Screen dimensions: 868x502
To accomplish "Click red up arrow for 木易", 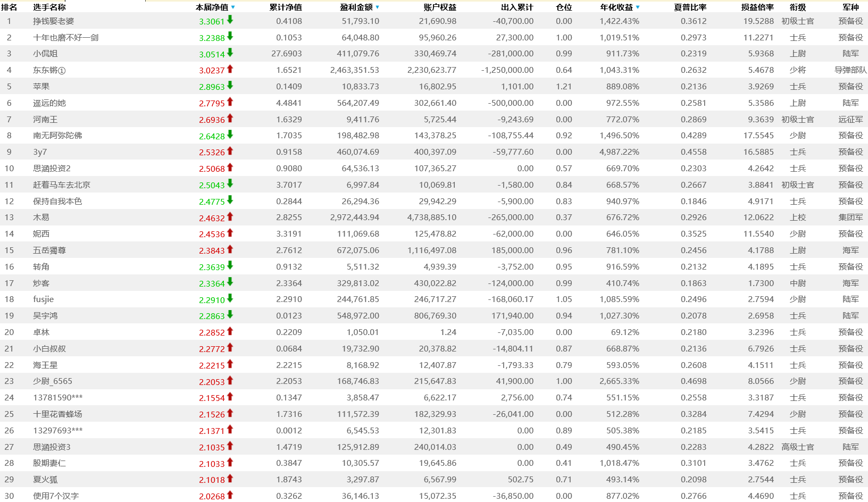I will pos(230,216).
